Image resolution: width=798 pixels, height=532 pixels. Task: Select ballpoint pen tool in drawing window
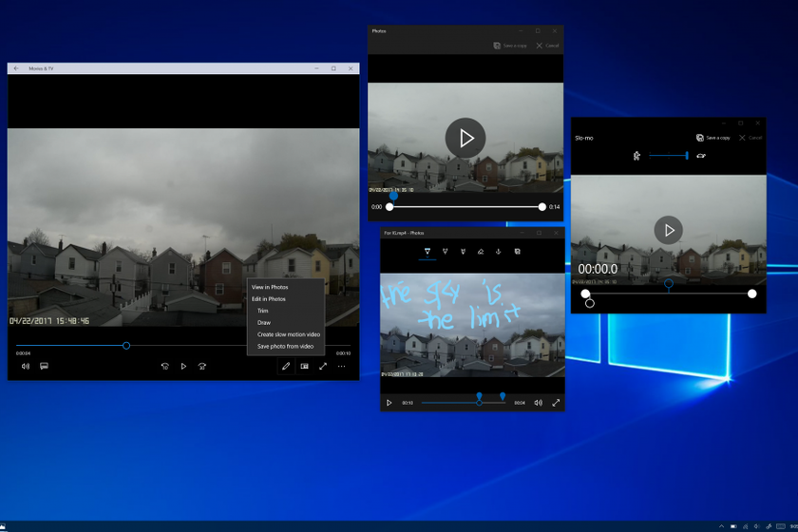(427, 252)
